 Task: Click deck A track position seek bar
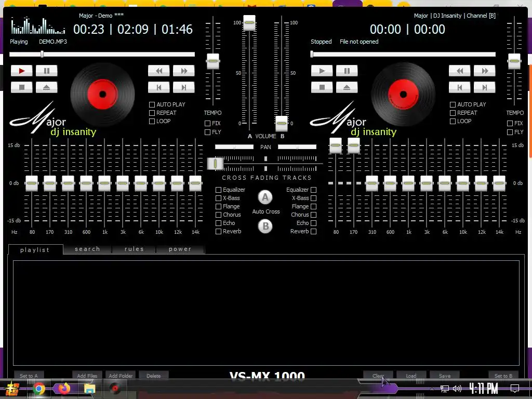(102, 54)
